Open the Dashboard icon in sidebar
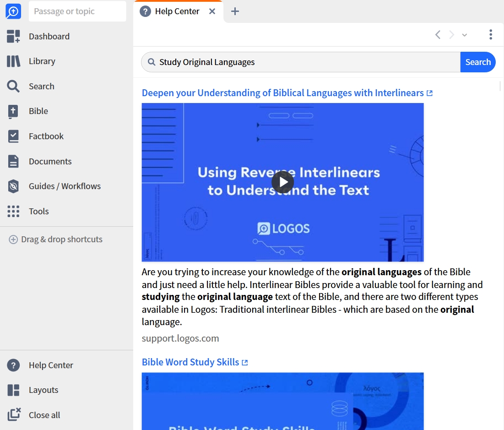This screenshot has height=430, width=504. [13, 36]
